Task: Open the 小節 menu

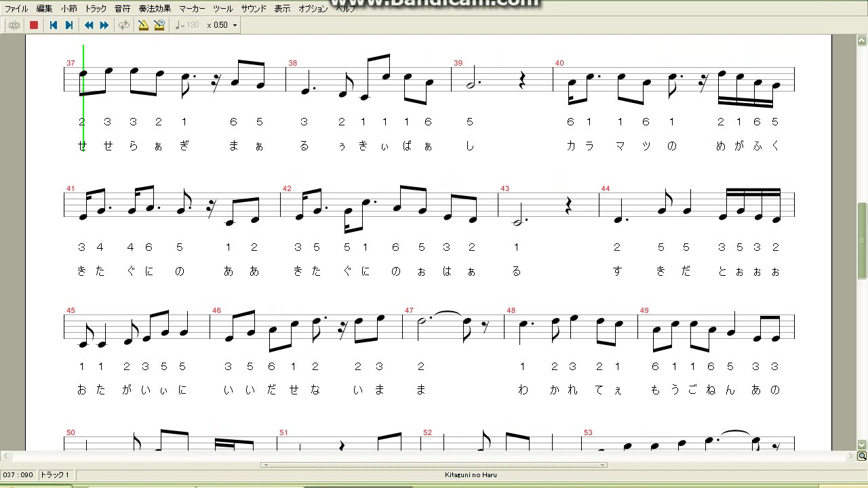Action: 68,9
